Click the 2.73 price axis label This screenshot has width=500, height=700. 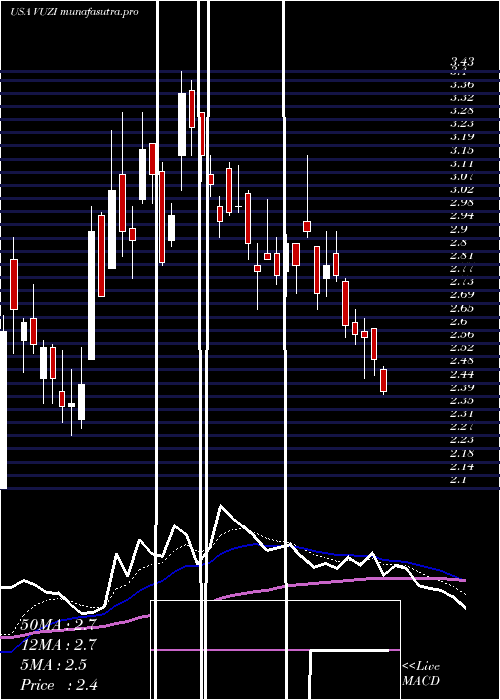tap(462, 282)
